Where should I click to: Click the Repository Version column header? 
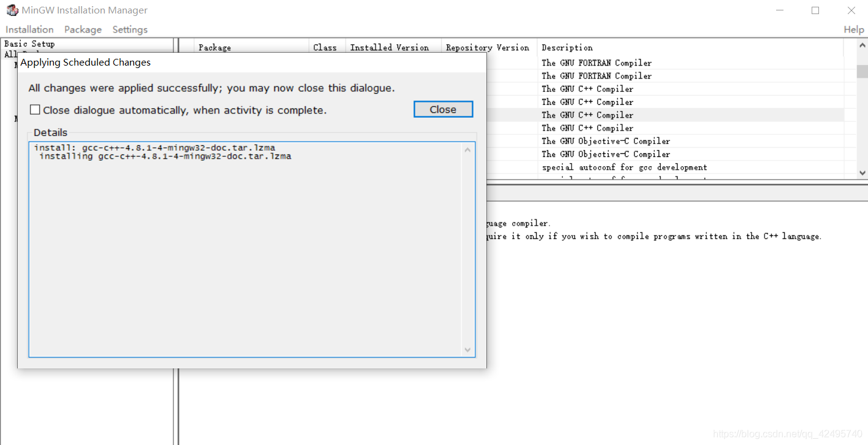pos(489,47)
